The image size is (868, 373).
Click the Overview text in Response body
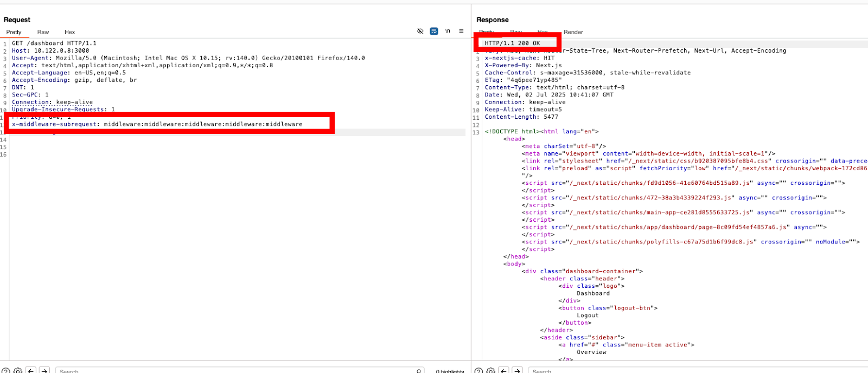pyautogui.click(x=591, y=352)
